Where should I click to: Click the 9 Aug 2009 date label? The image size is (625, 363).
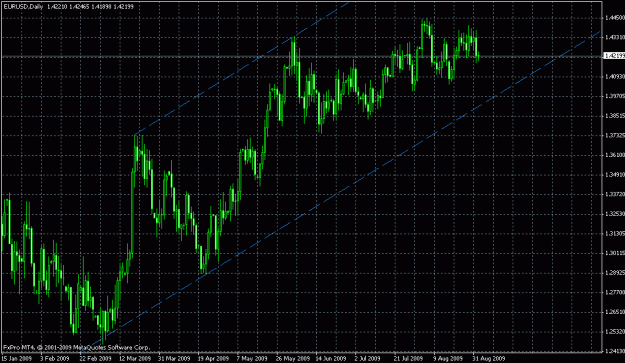(448, 359)
